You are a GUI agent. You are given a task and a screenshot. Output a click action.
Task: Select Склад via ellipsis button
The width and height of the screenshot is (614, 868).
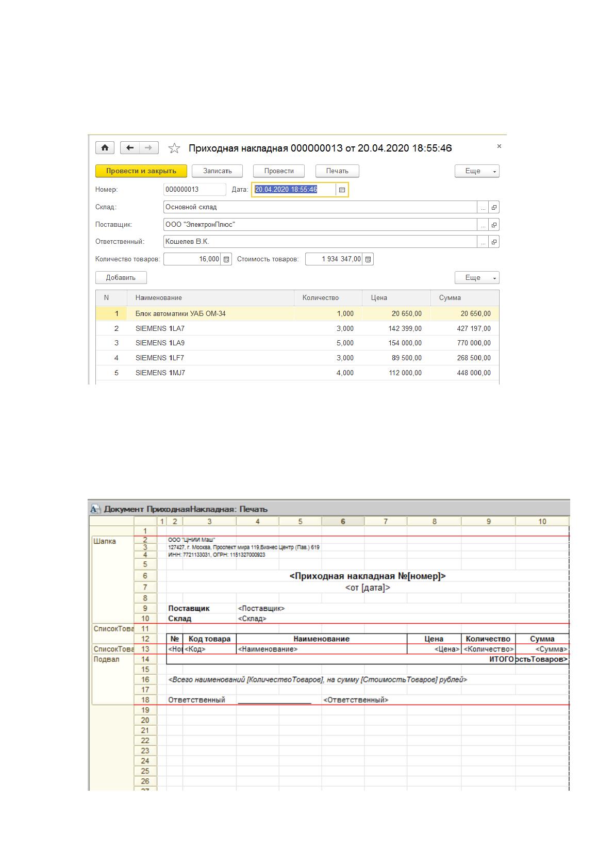[x=483, y=207]
